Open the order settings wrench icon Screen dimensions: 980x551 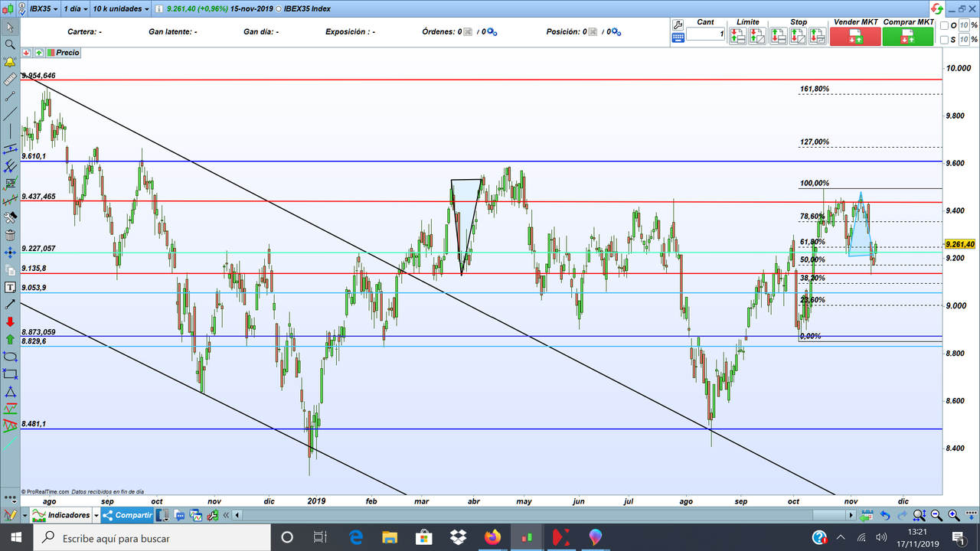pos(677,25)
